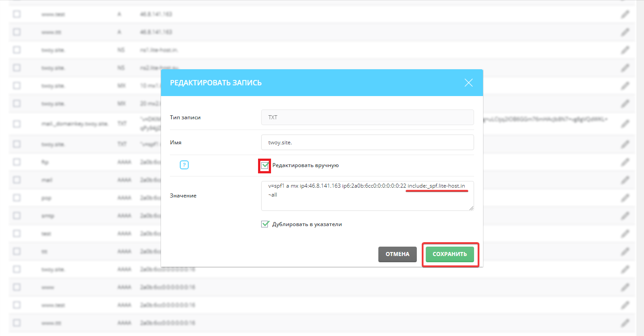Click pencil icon for ns2 NS record
The width and height of the screenshot is (644, 336).
click(x=625, y=68)
